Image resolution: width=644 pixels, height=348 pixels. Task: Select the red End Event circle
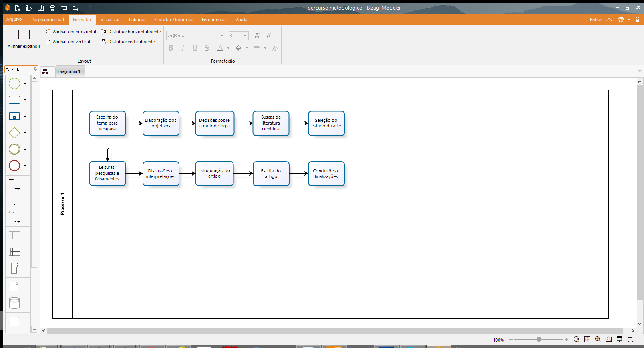pos(14,166)
